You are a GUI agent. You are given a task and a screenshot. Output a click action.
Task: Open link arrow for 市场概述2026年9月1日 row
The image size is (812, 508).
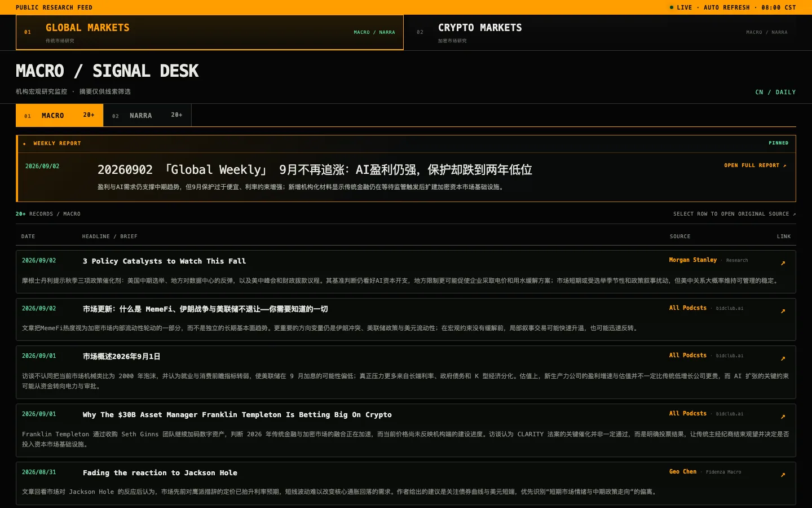click(x=783, y=358)
